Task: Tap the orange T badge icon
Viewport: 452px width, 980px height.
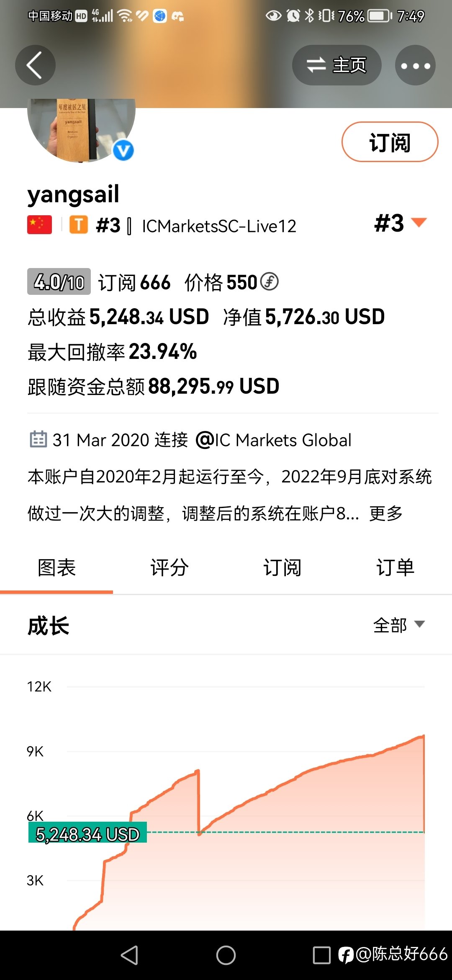Action: [x=79, y=225]
